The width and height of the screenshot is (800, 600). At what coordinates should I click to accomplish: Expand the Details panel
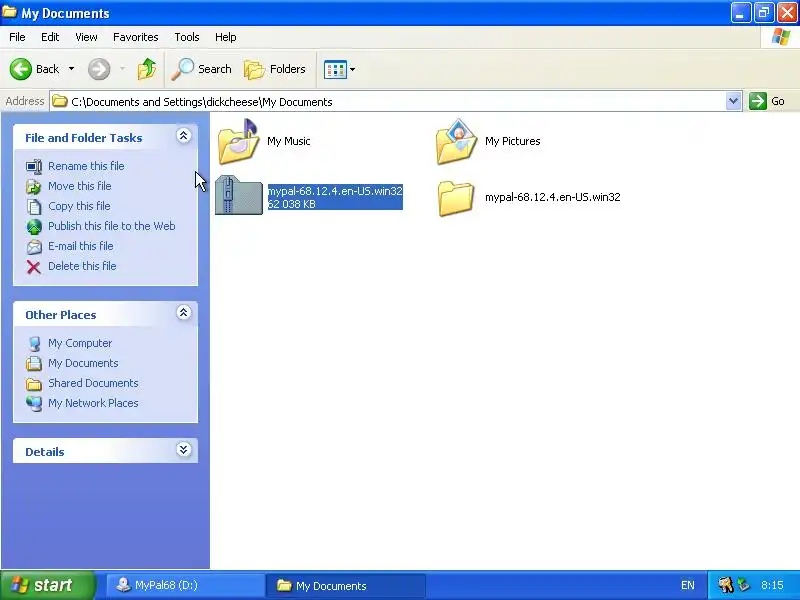coord(184,449)
